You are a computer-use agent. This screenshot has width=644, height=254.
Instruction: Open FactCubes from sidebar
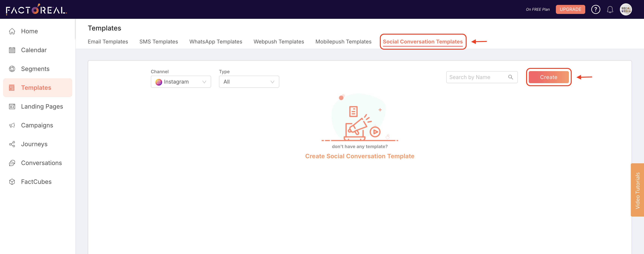click(x=36, y=182)
